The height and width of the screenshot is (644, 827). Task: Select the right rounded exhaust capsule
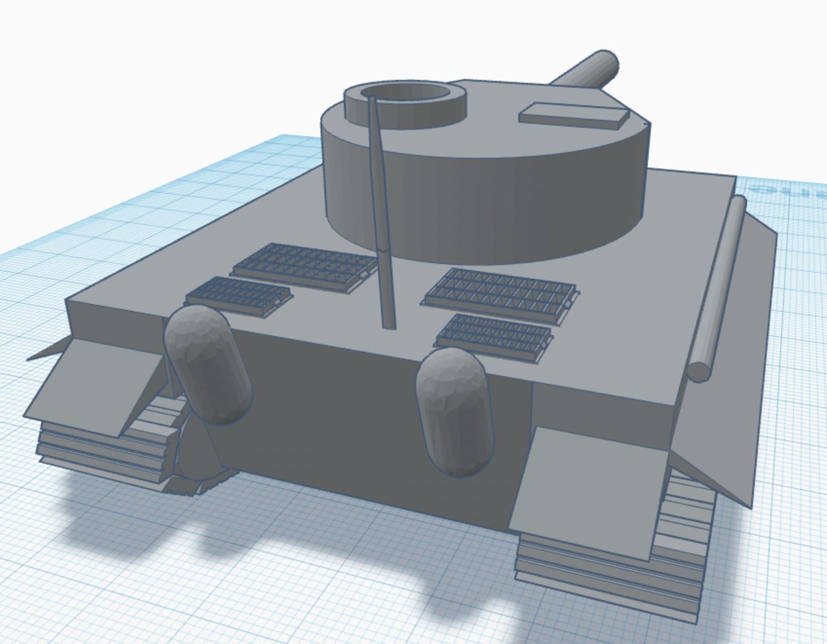(x=455, y=412)
